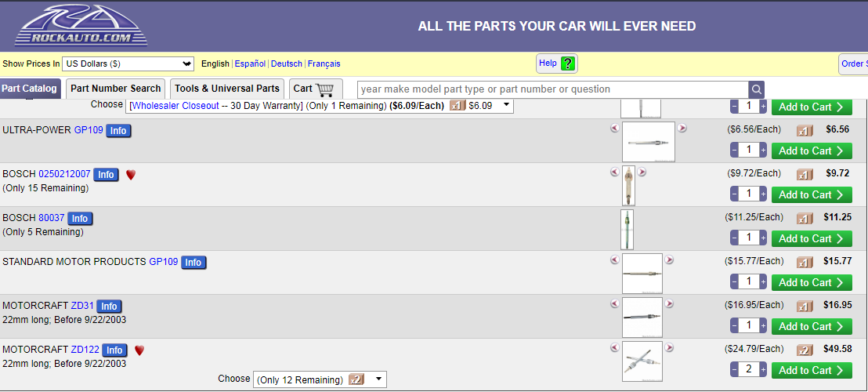Click the package icon beside $11.25 price

click(x=805, y=219)
